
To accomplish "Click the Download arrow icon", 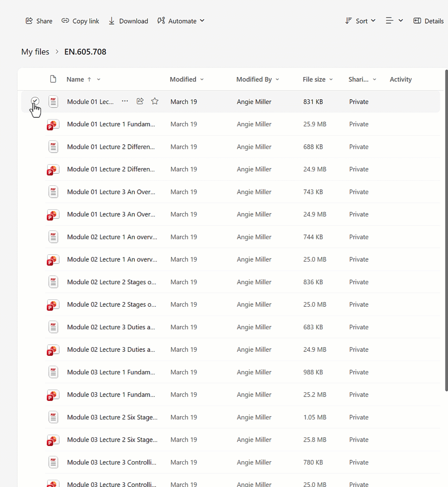I will (x=111, y=21).
